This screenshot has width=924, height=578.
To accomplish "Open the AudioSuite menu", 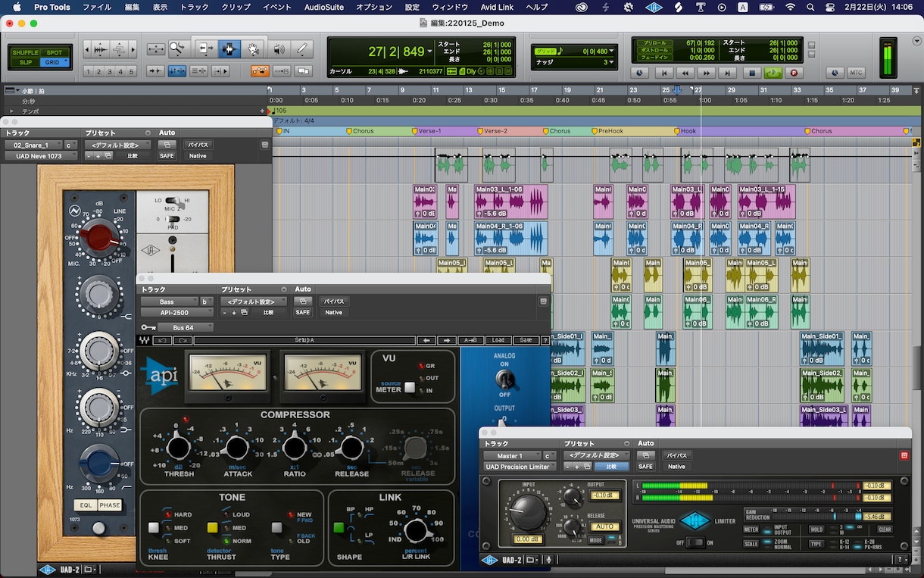I will pyautogui.click(x=323, y=7).
